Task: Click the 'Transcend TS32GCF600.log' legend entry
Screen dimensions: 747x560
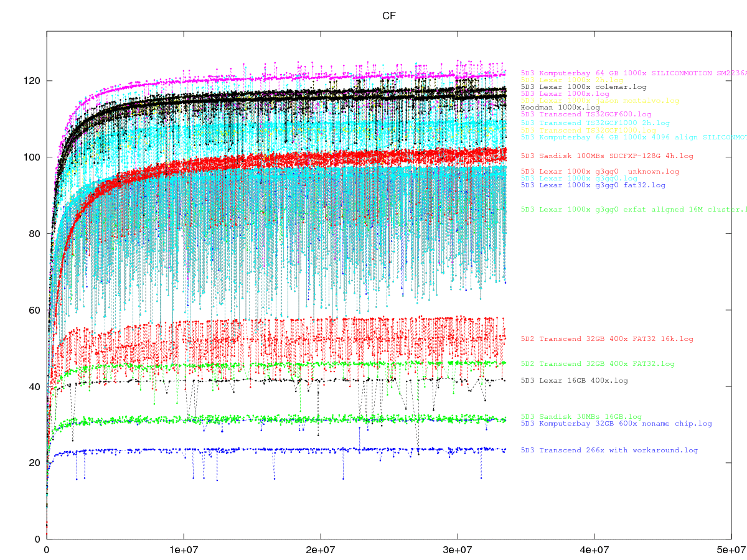Action: point(586,114)
